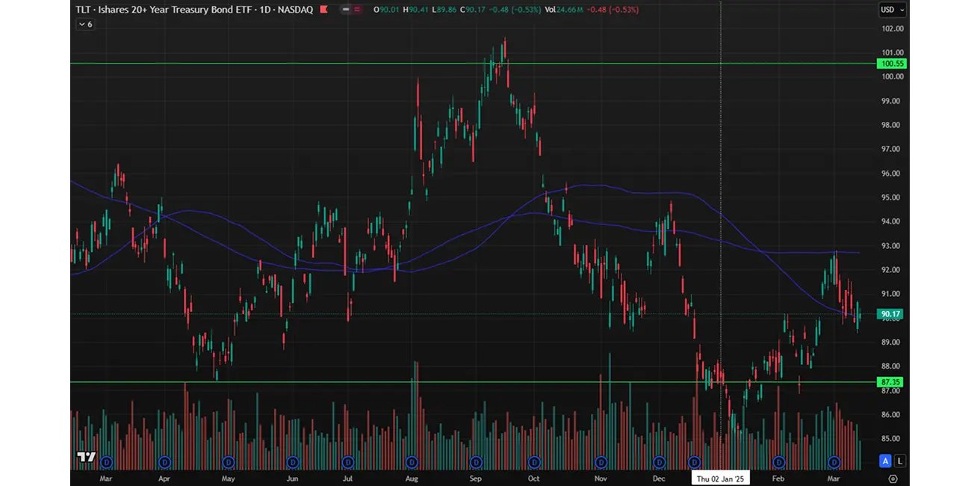980x486 pixels.
Task: Open the dividend marker above Feb
Action: tap(779, 461)
